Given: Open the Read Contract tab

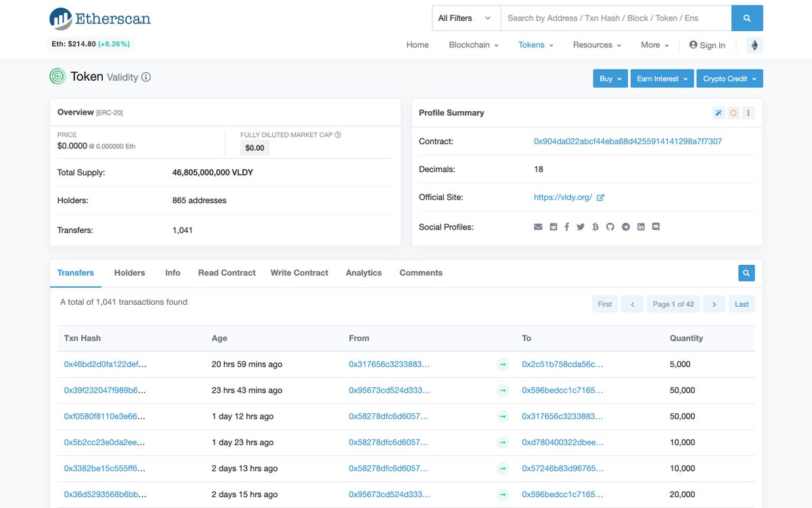Looking at the screenshot, I should click(227, 273).
